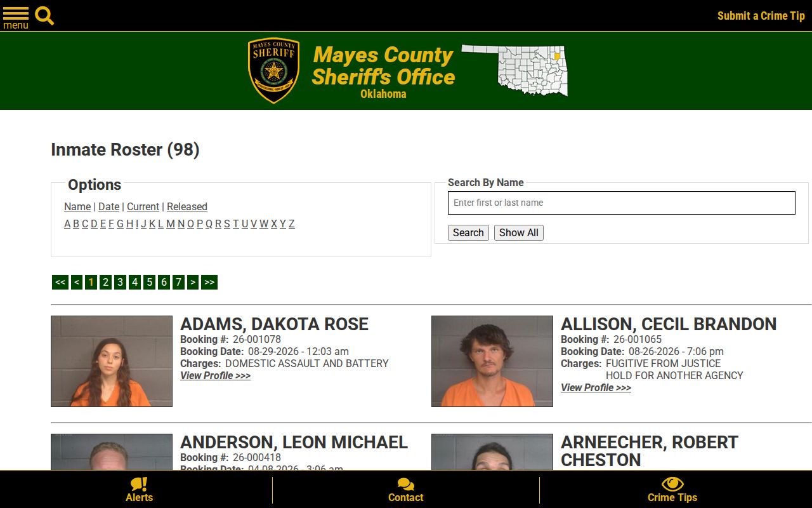Image resolution: width=812 pixels, height=508 pixels.
Task: Filter inmates by letter A
Action: (67, 224)
